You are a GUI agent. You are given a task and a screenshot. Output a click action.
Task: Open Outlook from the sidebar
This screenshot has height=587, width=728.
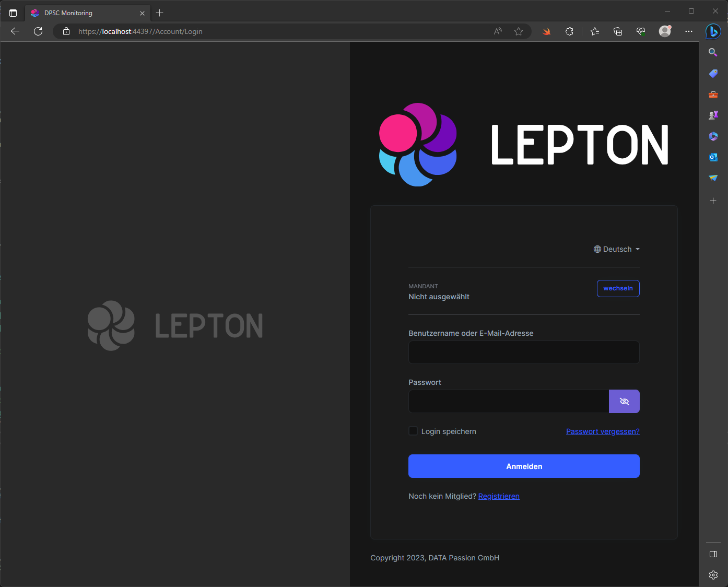point(713,157)
